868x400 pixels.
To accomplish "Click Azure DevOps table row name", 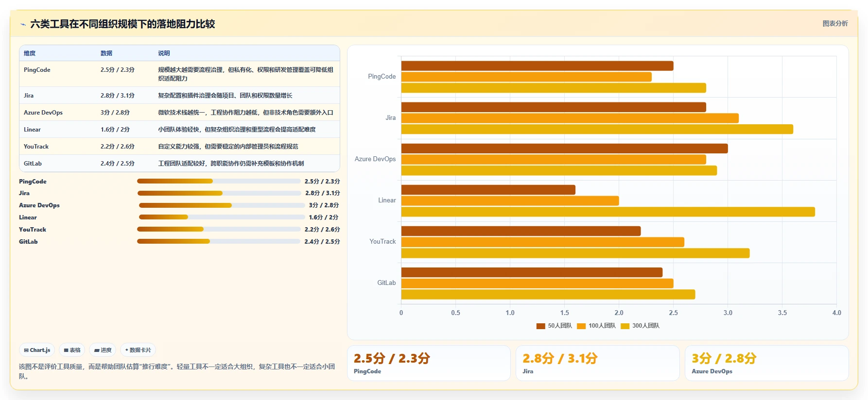I will coord(43,113).
